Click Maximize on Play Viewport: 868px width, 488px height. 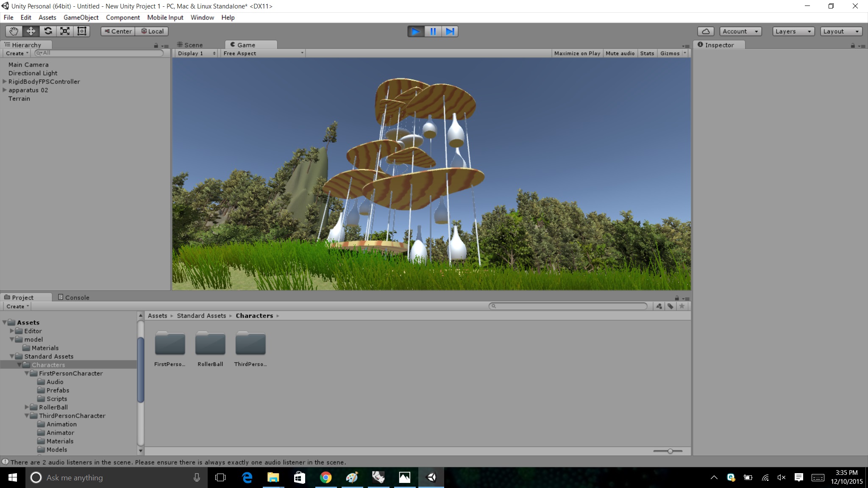click(x=577, y=53)
